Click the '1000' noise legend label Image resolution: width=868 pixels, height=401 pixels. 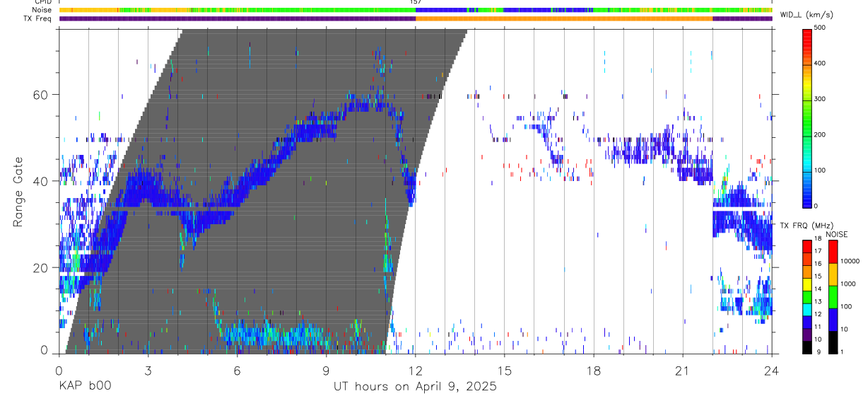pos(848,283)
